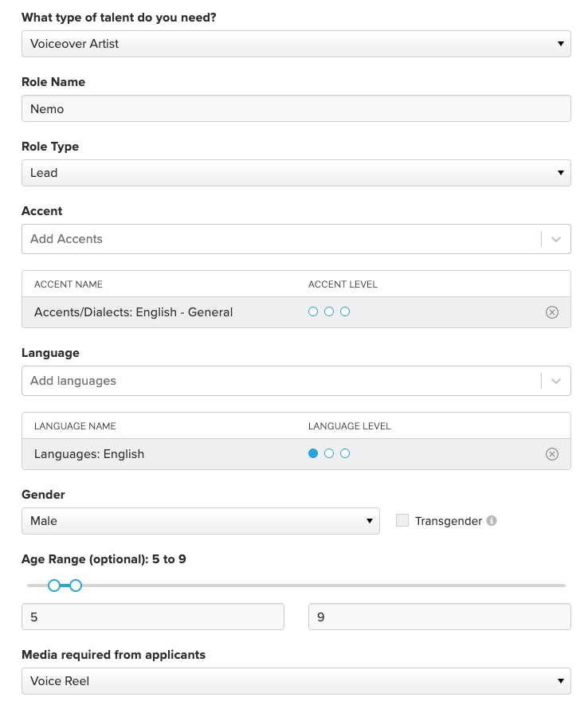Screen dimensions: 588x709
Task: Open Media required from applicants dropdown
Action: click(x=296, y=681)
